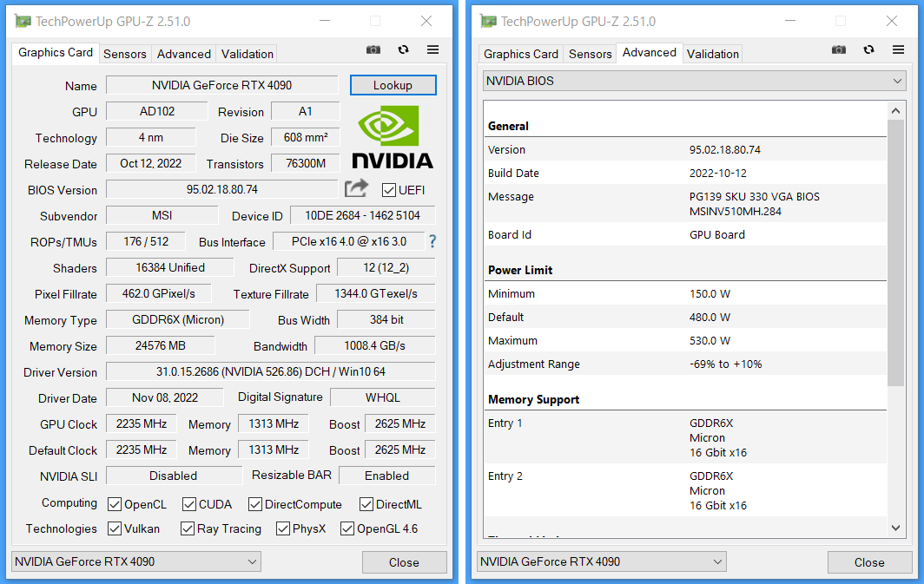This screenshot has height=584, width=924.
Task: Click the Adjustment Range -69% to +10% value
Action: coord(726,364)
